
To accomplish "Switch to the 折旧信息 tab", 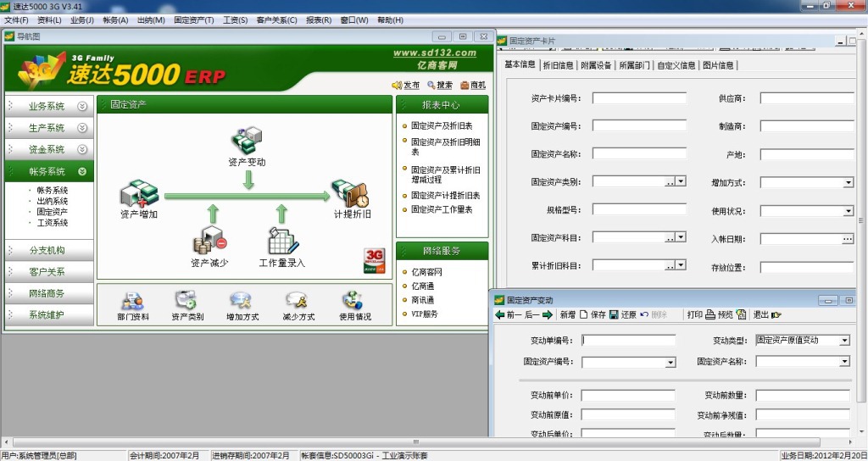I will tap(558, 65).
